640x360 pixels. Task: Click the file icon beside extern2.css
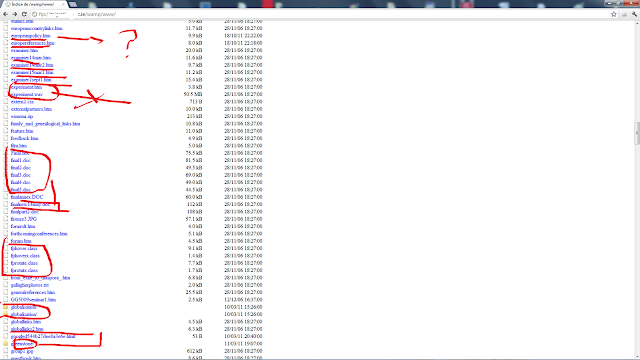tap(6, 102)
